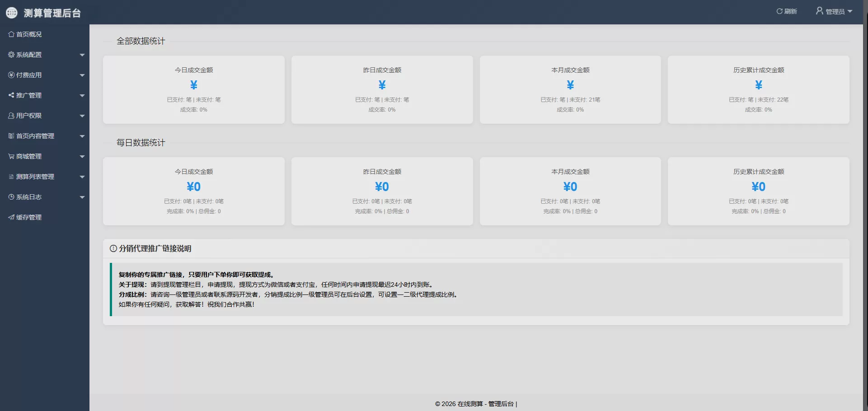
Task: Click the 付费应用 payment icon
Action: pos(11,75)
